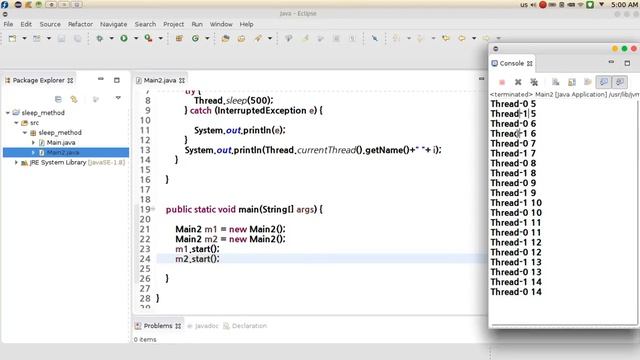Open the Navigate menu

click(x=113, y=24)
